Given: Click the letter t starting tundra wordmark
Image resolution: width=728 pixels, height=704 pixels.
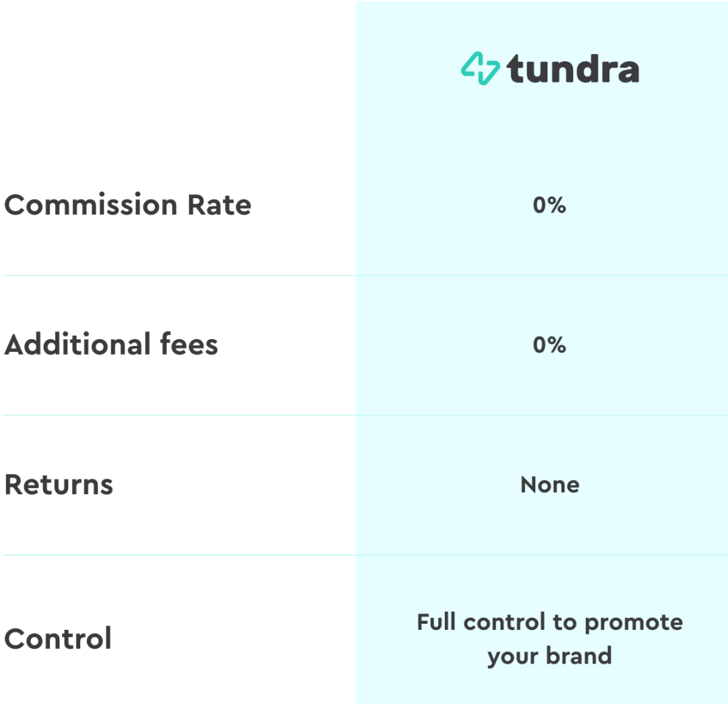Looking at the screenshot, I should tap(514, 69).
